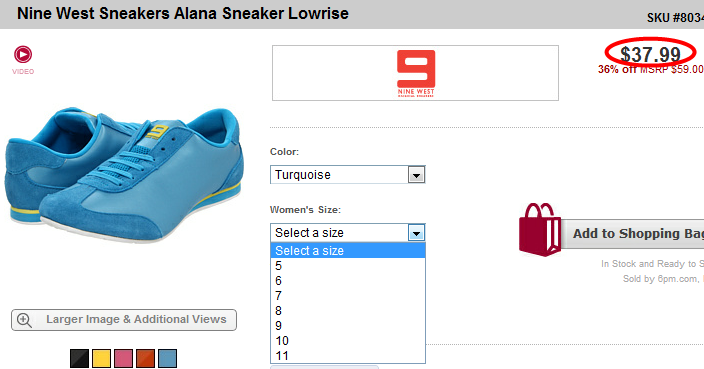The image size is (704, 369).
Task: Open Larger Image & Additional Views
Action: click(x=124, y=320)
